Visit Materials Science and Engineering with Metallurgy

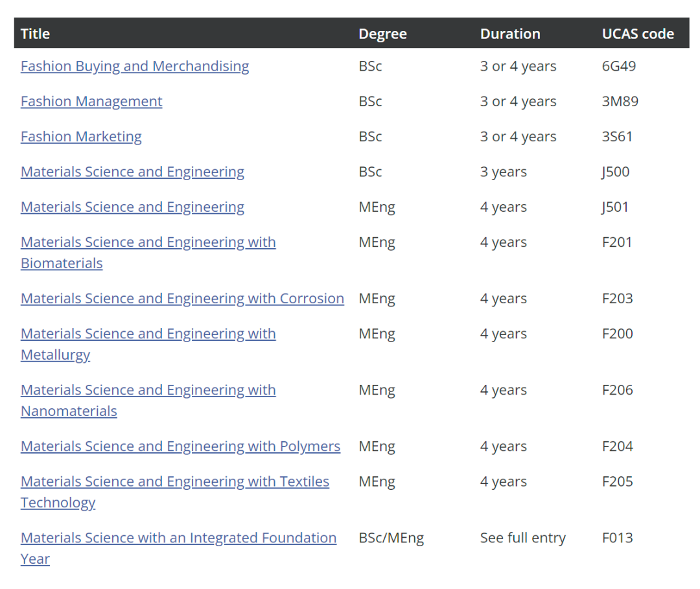pos(148,334)
